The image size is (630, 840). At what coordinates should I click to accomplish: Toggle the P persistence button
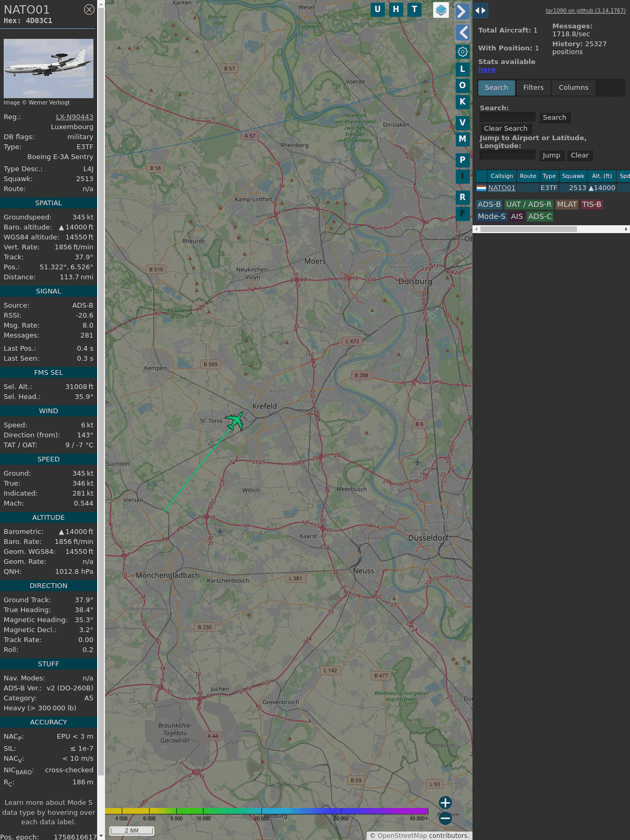(463, 160)
